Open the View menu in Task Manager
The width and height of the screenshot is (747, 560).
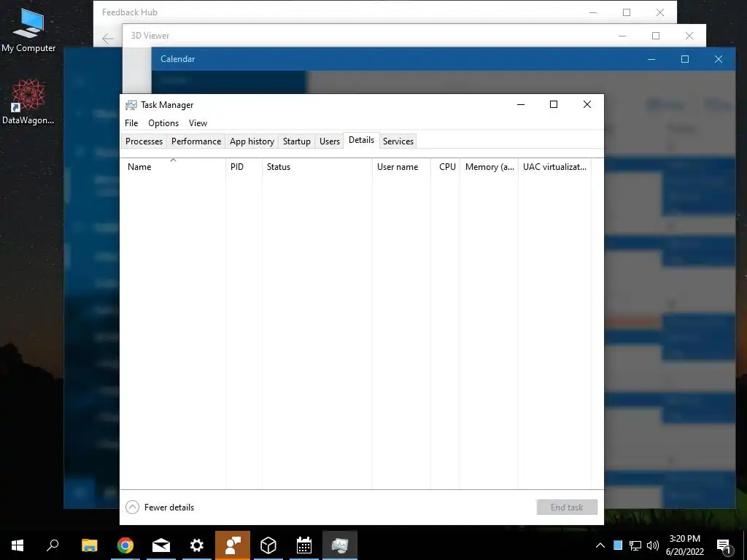point(198,122)
